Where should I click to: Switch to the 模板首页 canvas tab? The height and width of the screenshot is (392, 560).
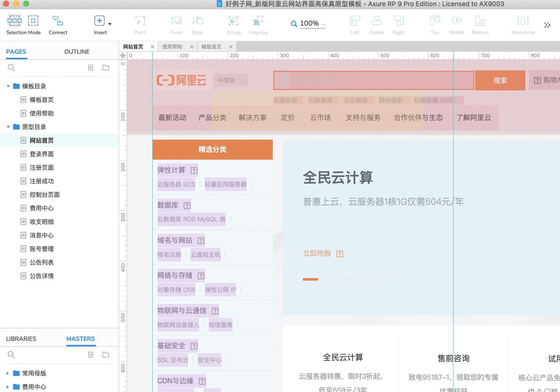[x=211, y=47]
